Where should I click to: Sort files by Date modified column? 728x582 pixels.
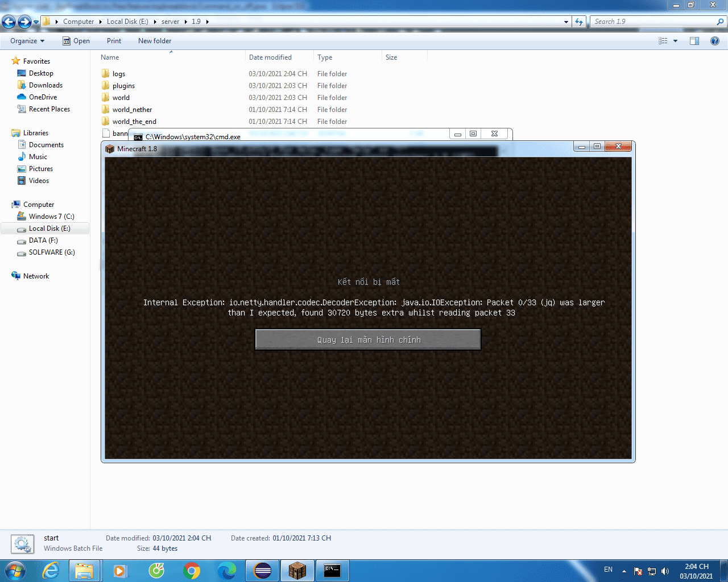tap(270, 57)
